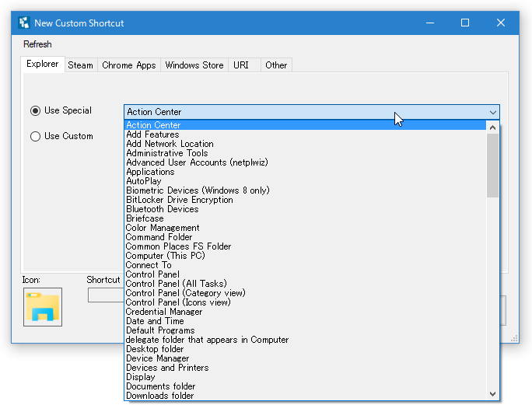Choose Device Manager from the list

point(306,358)
